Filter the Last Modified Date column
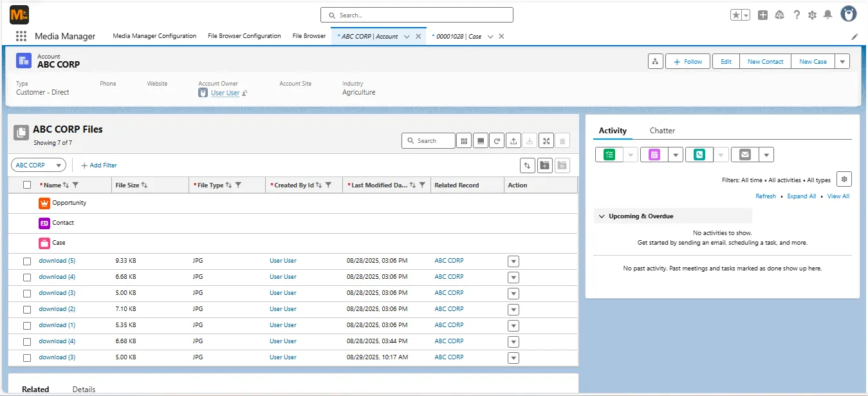The height and width of the screenshot is (396, 868). 422,185
